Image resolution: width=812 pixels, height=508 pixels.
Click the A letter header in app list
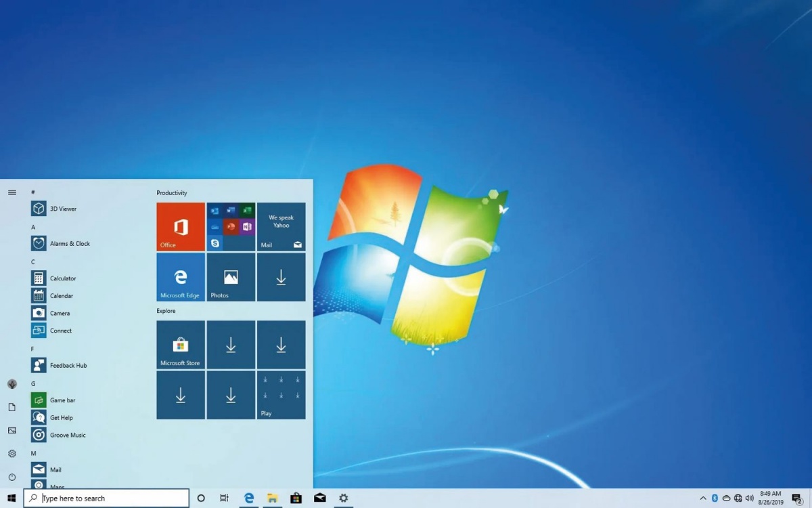pyautogui.click(x=32, y=228)
